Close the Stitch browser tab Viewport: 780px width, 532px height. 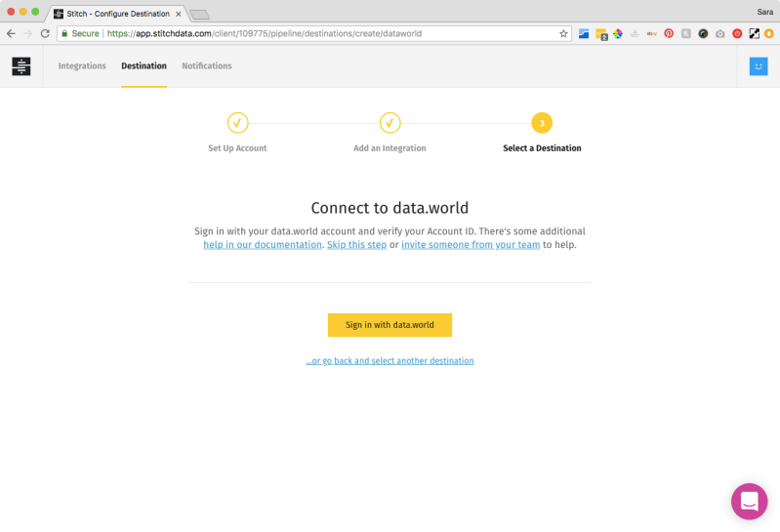pyautogui.click(x=178, y=14)
